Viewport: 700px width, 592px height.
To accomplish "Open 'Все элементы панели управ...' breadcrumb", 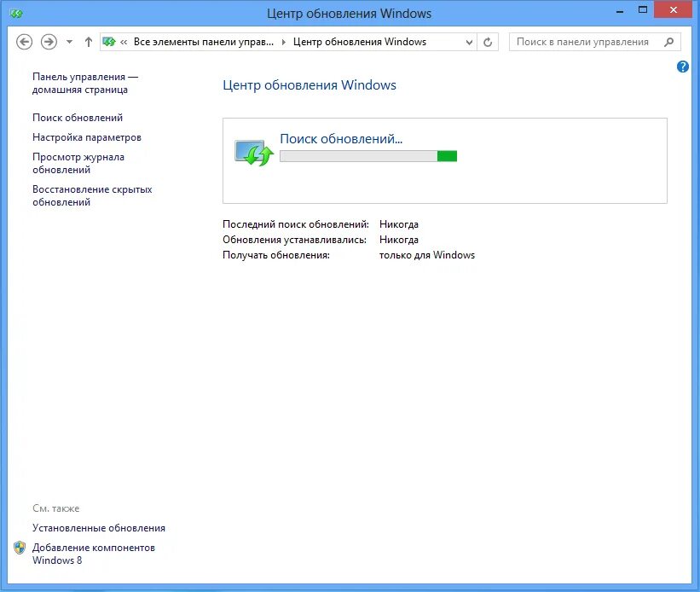I will [204, 42].
